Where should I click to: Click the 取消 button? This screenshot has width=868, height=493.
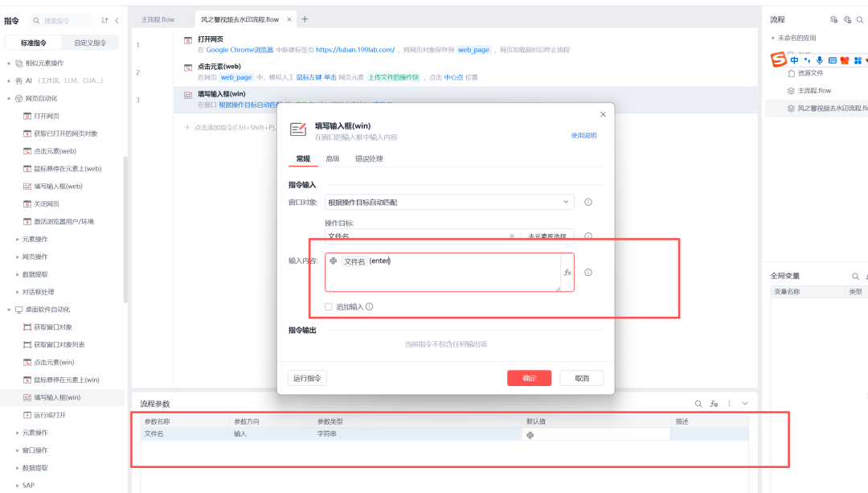(x=581, y=378)
